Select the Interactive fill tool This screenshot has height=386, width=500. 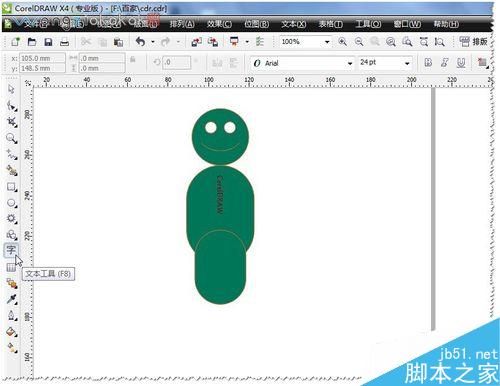pos(12,348)
